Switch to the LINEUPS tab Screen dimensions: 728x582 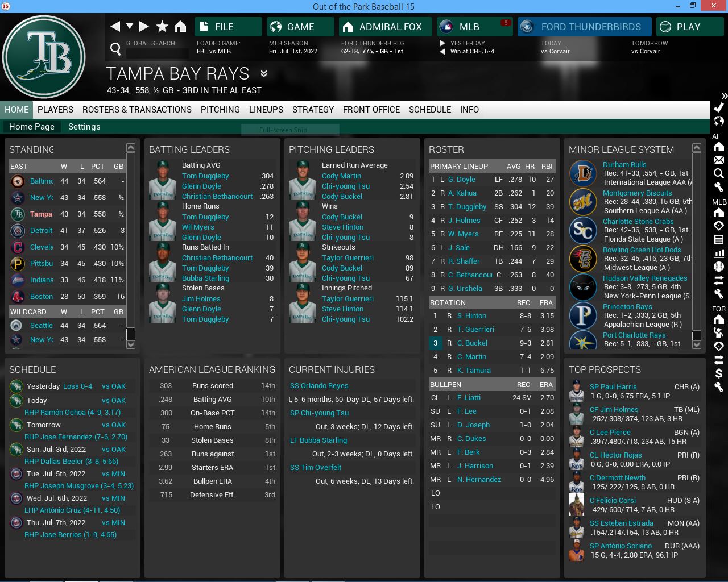(x=266, y=110)
